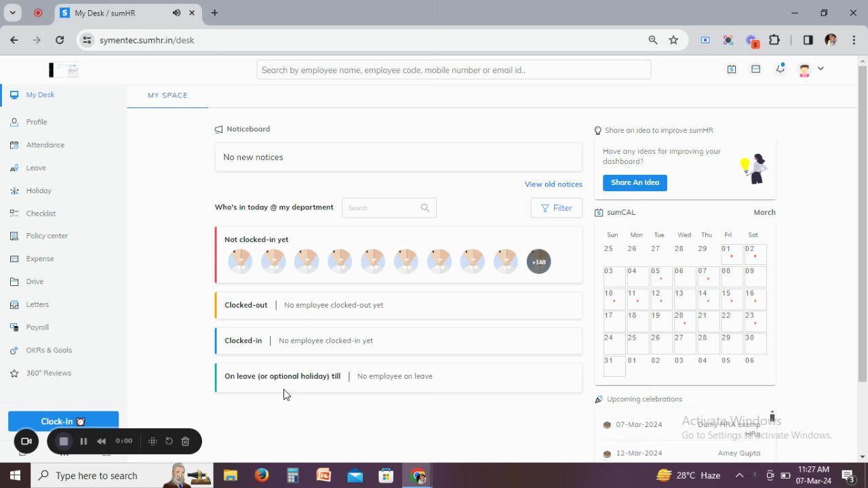868x488 pixels.
Task: Click the Upcoming celebrations heading
Action: [x=644, y=399]
